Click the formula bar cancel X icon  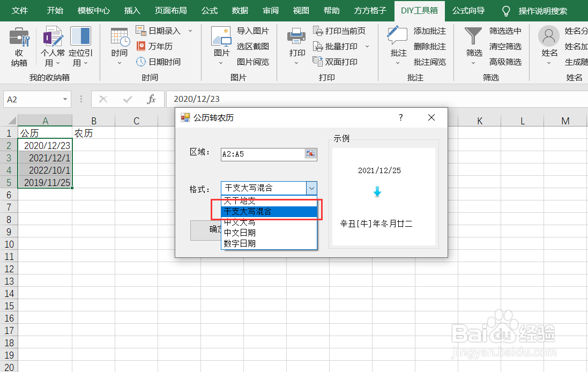pos(103,99)
